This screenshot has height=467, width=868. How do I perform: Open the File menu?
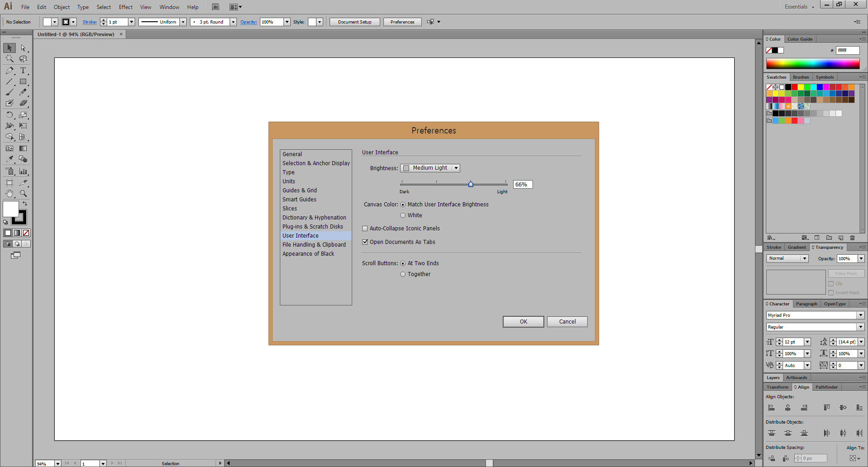25,7
